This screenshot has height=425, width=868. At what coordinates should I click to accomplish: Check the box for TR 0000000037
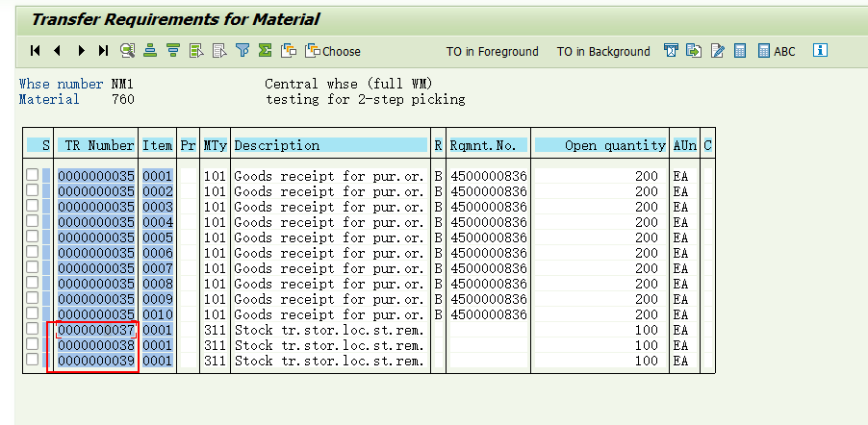tap(33, 330)
